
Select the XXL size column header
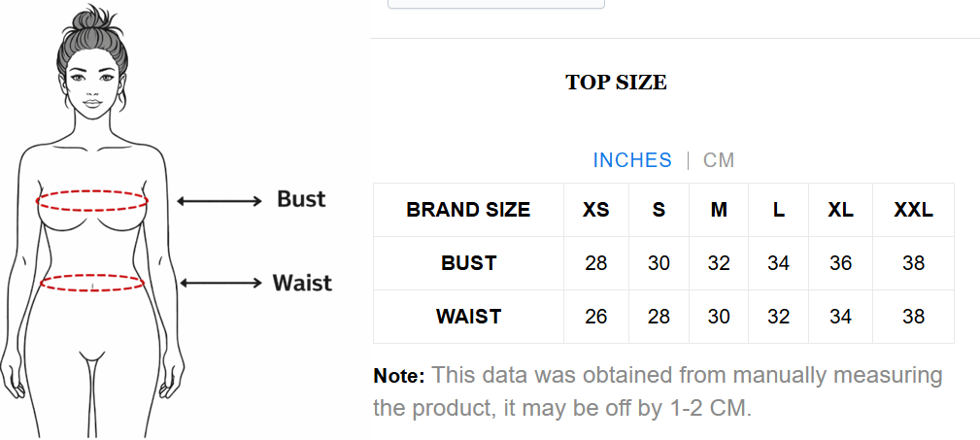coord(913,210)
